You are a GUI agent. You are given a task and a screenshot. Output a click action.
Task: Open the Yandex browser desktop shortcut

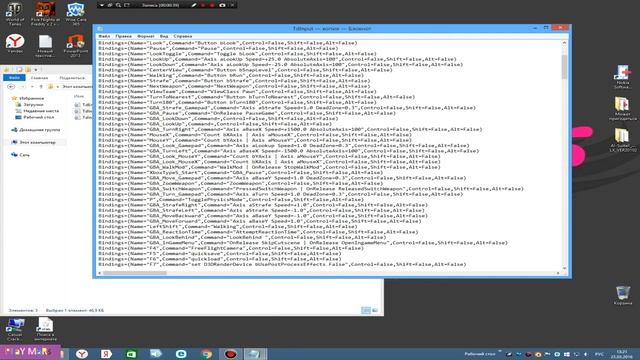click(15, 44)
